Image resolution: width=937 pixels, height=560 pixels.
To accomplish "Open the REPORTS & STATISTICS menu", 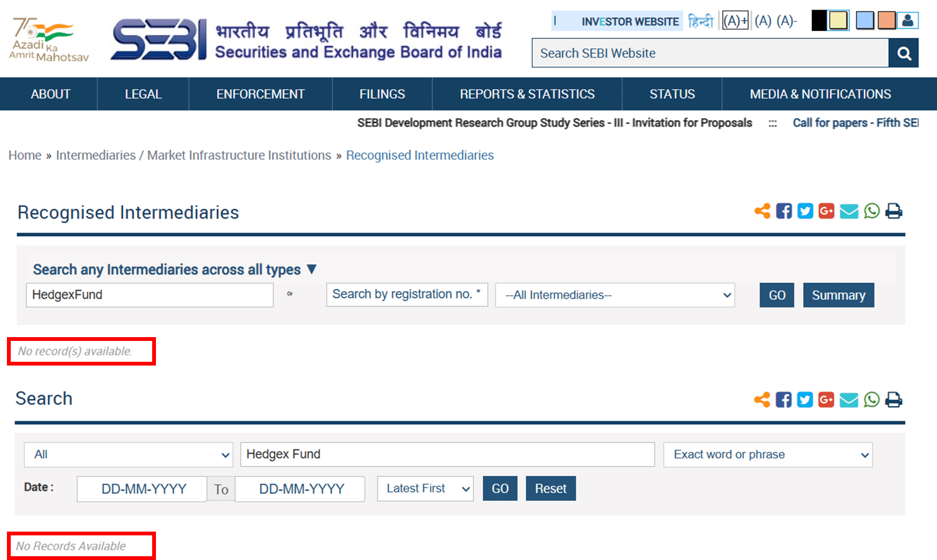I will 527,94.
